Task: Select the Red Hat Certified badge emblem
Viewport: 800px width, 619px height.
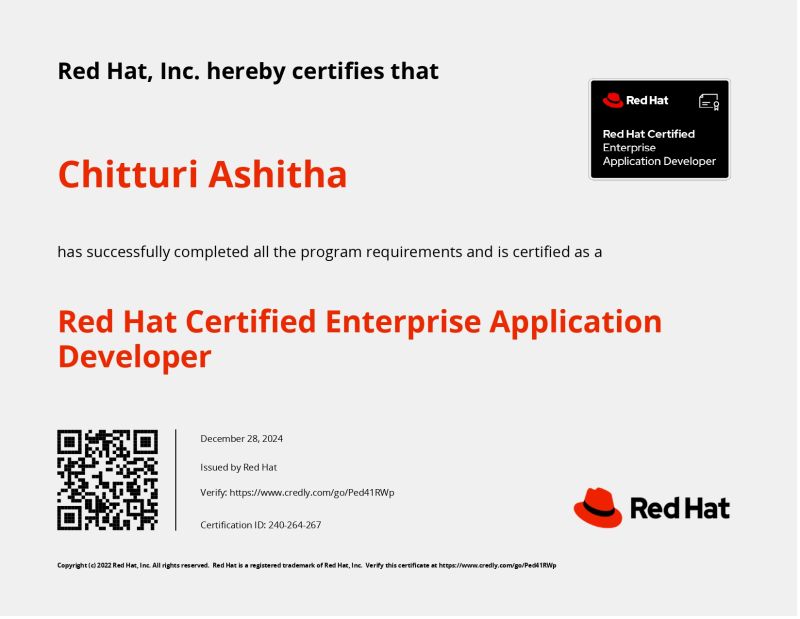Action: tap(659, 128)
